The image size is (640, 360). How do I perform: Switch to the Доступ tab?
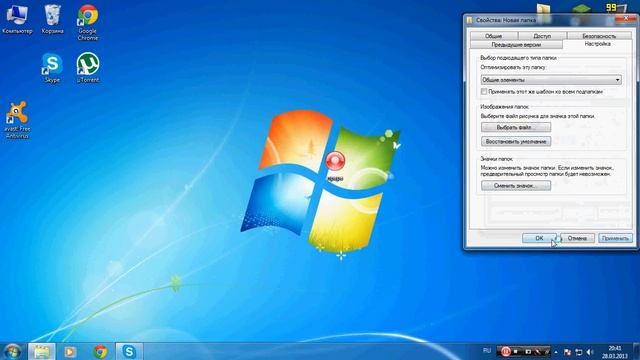pyautogui.click(x=542, y=36)
